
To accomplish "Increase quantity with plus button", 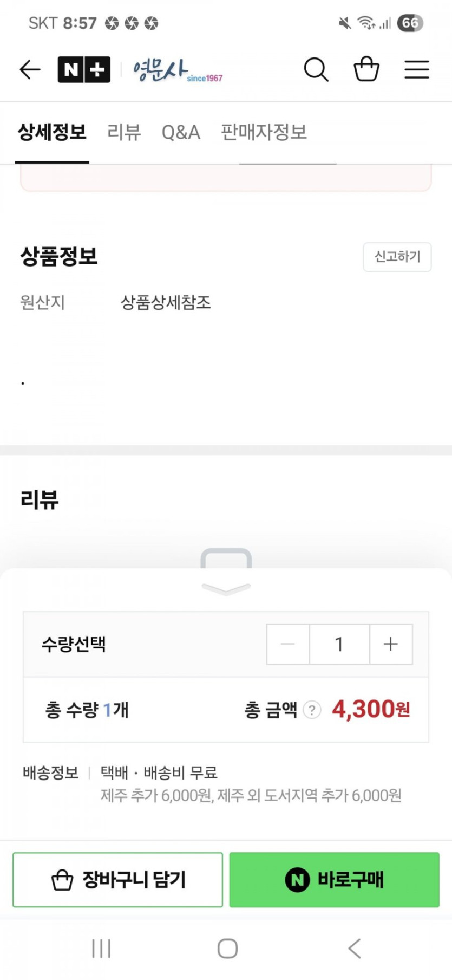I will pyautogui.click(x=391, y=644).
